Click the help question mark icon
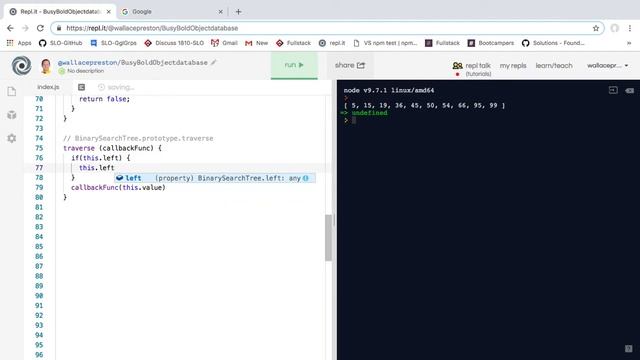The height and width of the screenshot is (360, 640). pyautogui.click(x=629, y=349)
